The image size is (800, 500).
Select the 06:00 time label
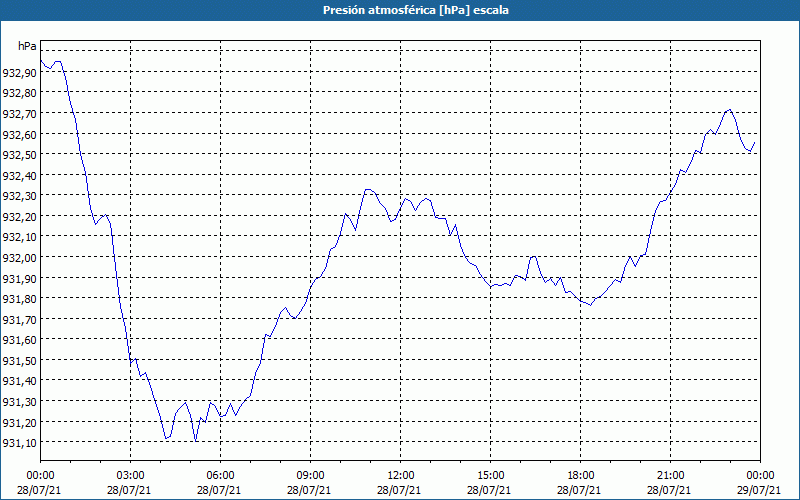pos(220,476)
